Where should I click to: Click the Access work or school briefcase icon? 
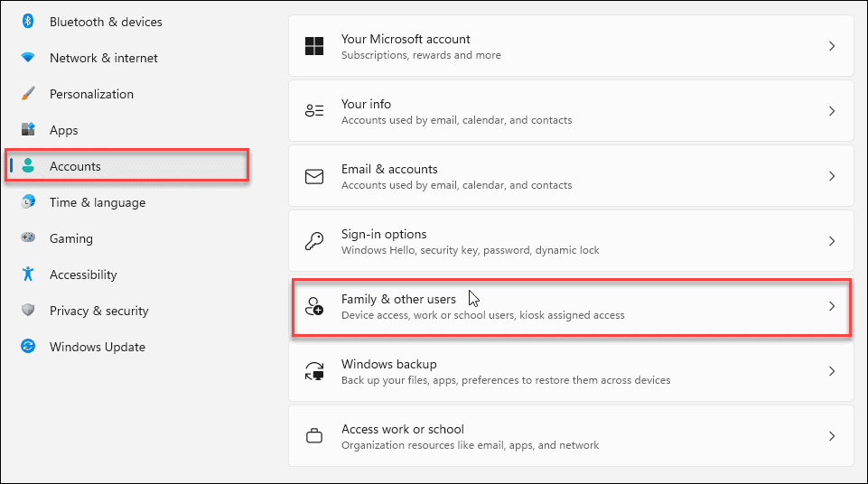click(314, 436)
